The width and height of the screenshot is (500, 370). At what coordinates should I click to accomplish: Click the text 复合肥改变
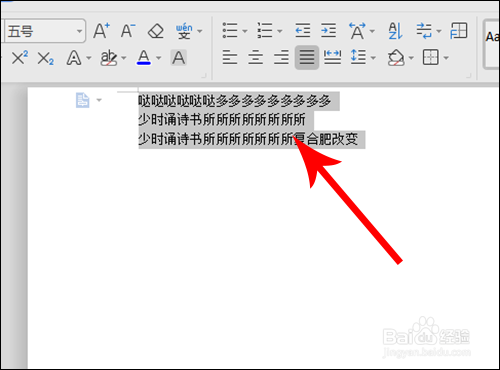[326, 139]
